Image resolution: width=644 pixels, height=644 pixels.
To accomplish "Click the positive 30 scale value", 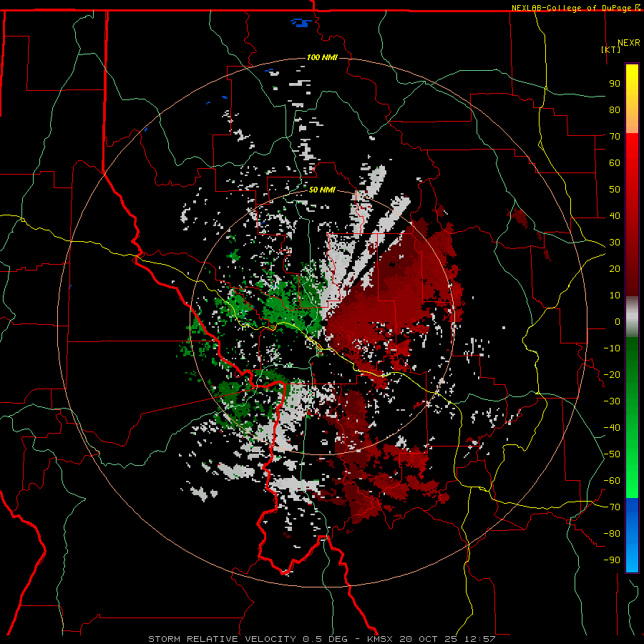I will (x=615, y=243).
